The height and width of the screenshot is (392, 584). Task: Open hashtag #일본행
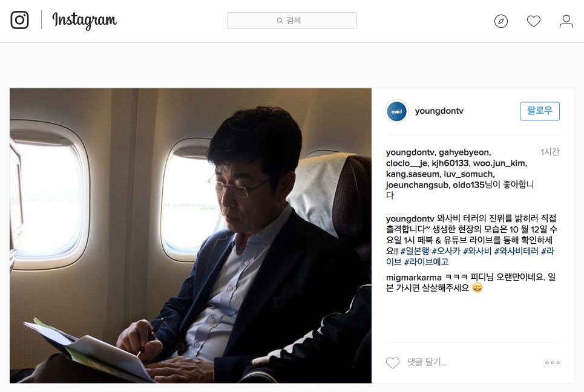click(x=415, y=251)
